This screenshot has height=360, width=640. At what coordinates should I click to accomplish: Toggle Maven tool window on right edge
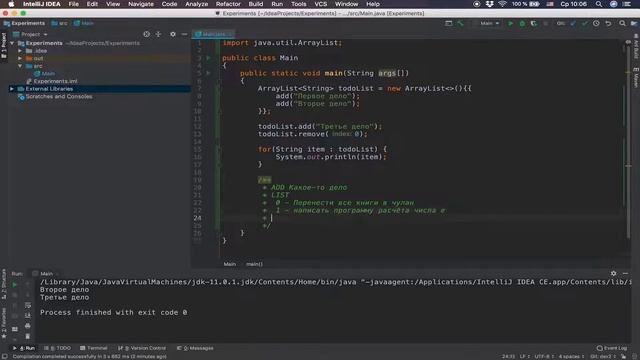[636, 78]
